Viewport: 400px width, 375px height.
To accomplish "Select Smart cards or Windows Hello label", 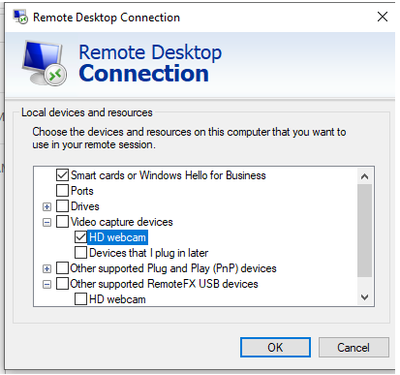I will click(168, 175).
